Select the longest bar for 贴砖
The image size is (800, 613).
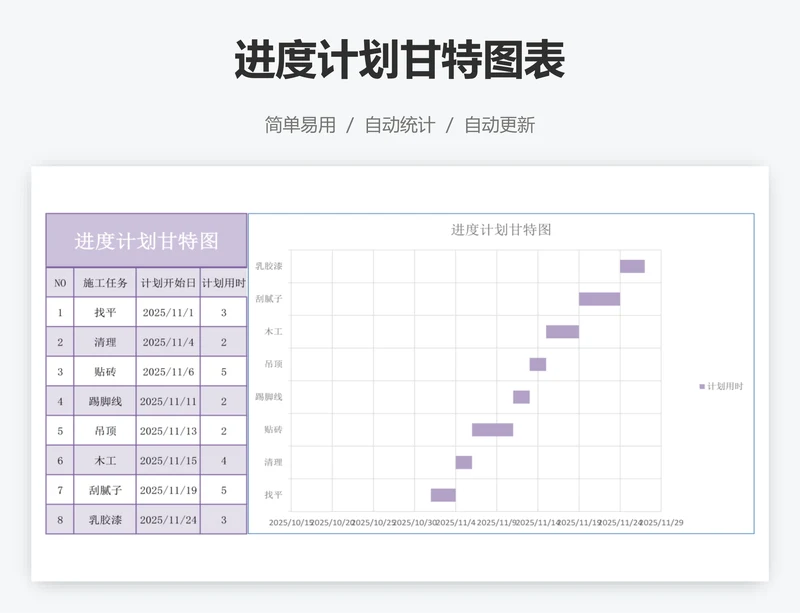[x=494, y=428]
